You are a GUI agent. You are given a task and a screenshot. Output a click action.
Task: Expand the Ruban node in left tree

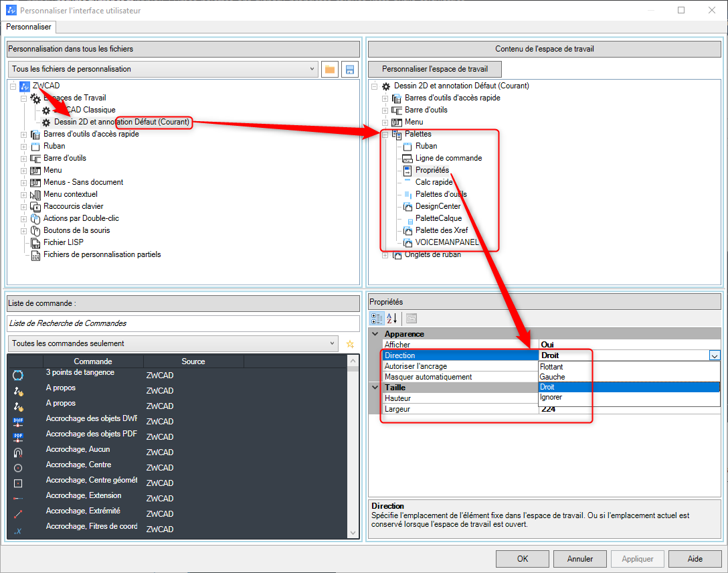[24, 146]
